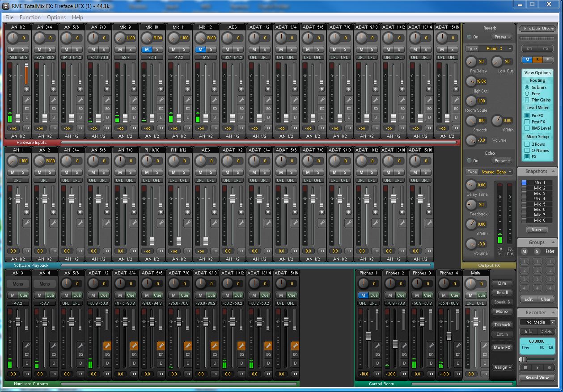
Task: Collapse the Snapshots panel
Action: (553, 171)
